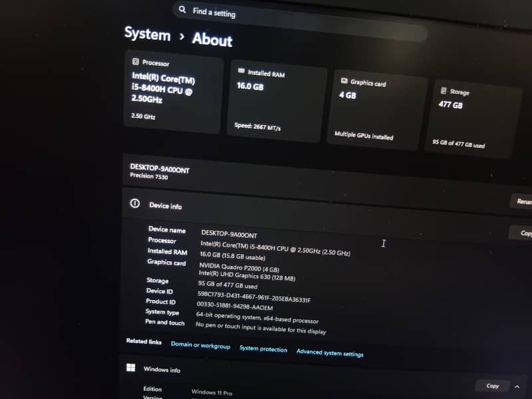Select Intel(R) UHD Graphics 630 text

(x=247, y=275)
